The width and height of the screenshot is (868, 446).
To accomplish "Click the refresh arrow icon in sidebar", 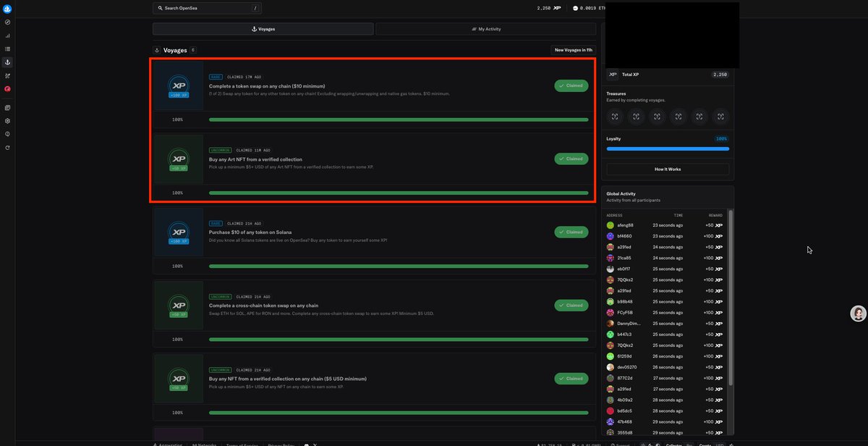I will tap(7, 148).
